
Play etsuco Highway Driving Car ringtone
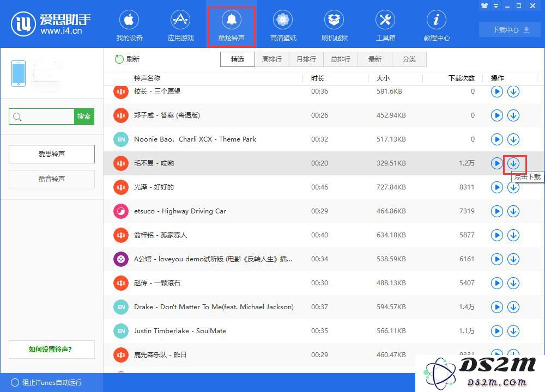[x=497, y=211]
